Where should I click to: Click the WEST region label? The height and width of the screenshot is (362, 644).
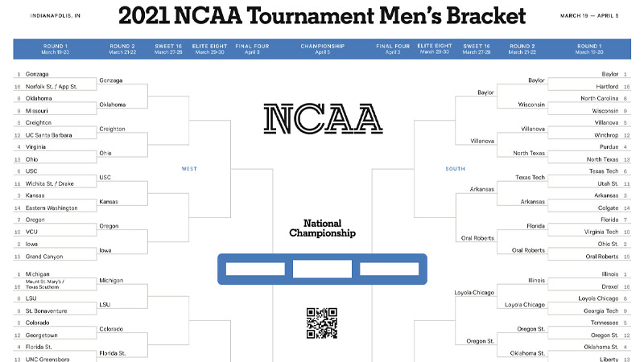tap(189, 169)
